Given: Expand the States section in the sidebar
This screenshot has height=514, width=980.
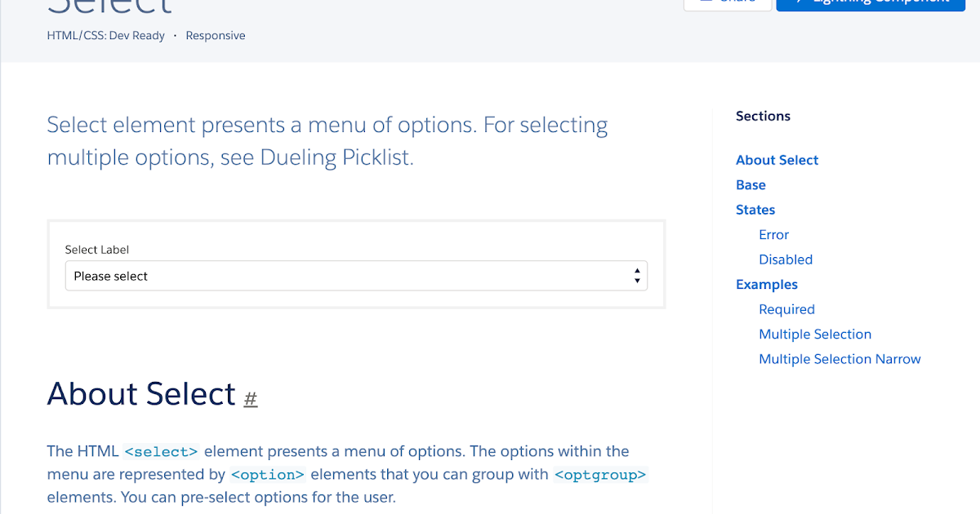Looking at the screenshot, I should coord(755,210).
